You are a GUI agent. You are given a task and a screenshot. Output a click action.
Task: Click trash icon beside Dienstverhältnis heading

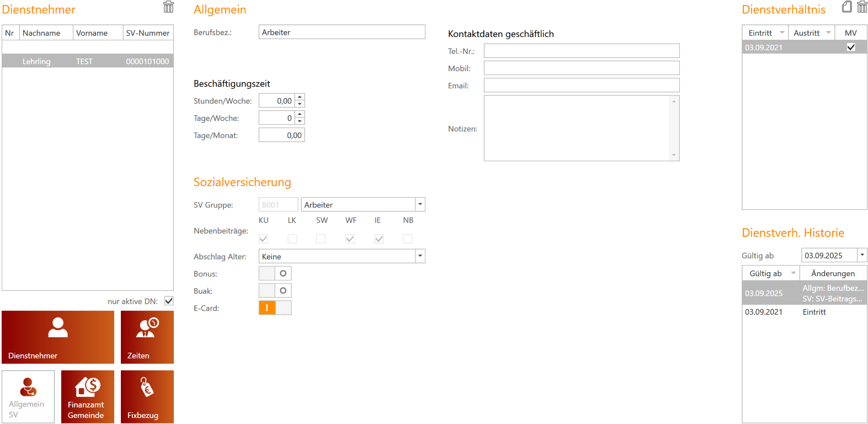coord(862,7)
